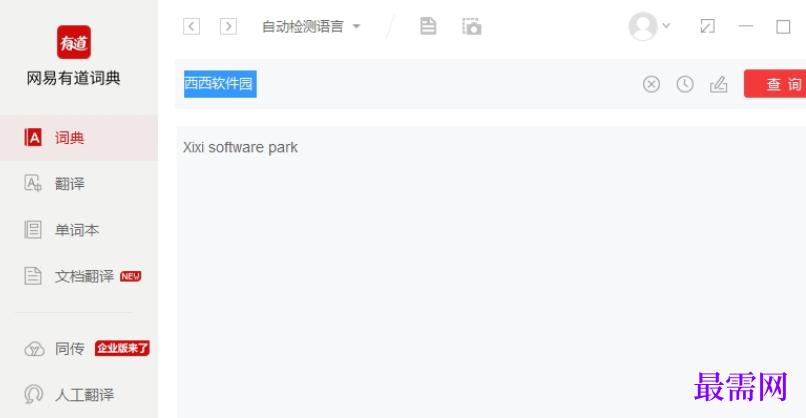The width and height of the screenshot is (806, 418).
Task: Click the 网易有道词典 title text
Action: (74, 78)
